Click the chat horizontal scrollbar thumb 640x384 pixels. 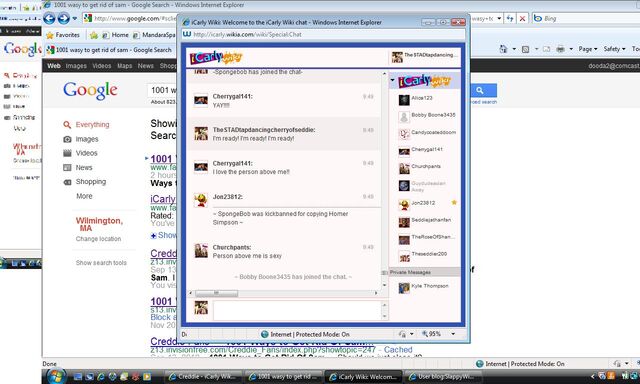(x=216, y=293)
